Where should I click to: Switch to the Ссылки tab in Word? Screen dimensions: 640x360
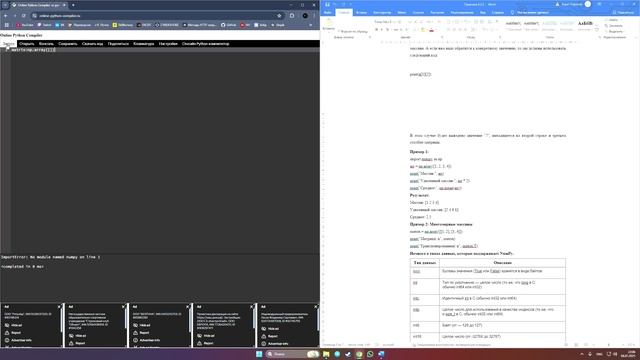pyautogui.click(x=418, y=13)
